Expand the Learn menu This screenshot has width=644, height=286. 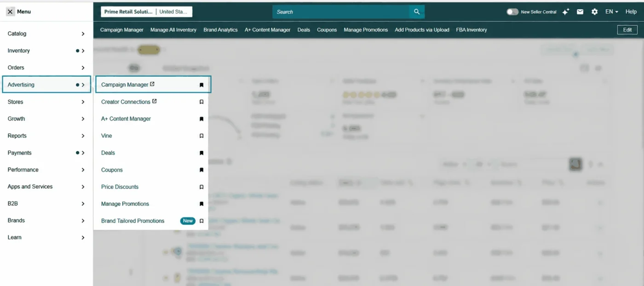pos(46,237)
